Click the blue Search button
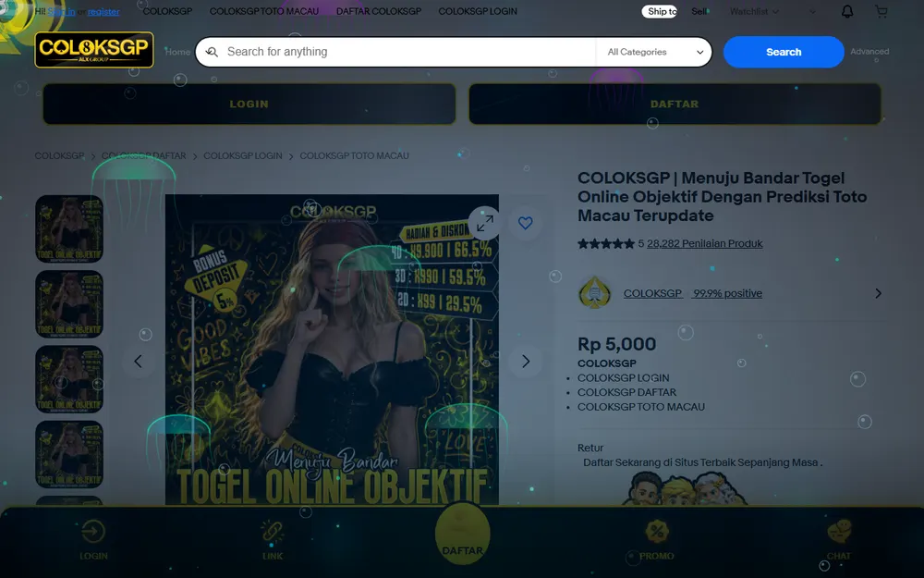The image size is (924, 578). 784,52
